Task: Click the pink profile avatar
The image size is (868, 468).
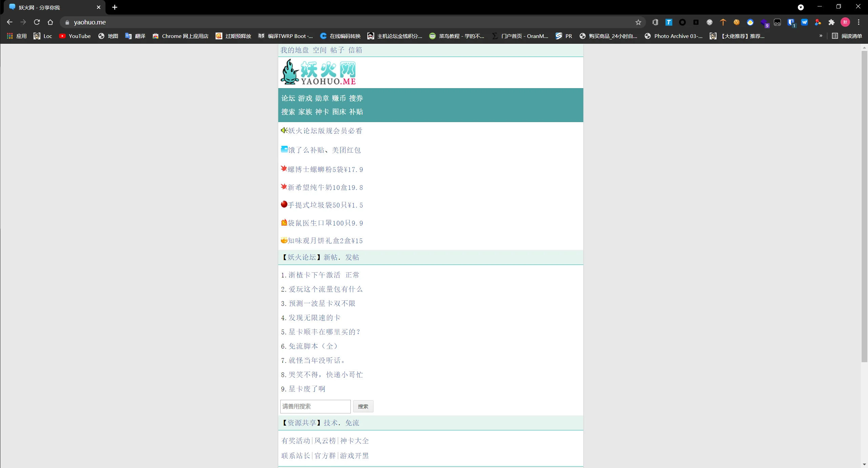Action: tap(845, 22)
